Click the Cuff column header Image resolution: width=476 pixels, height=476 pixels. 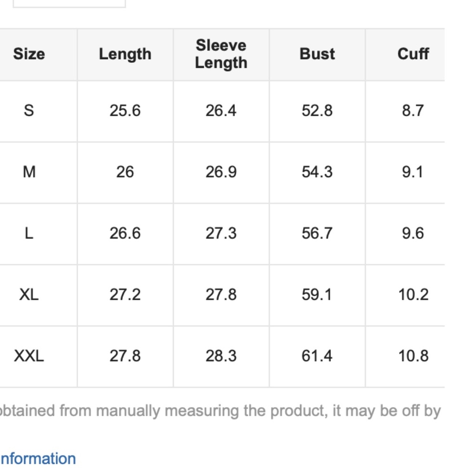click(413, 54)
